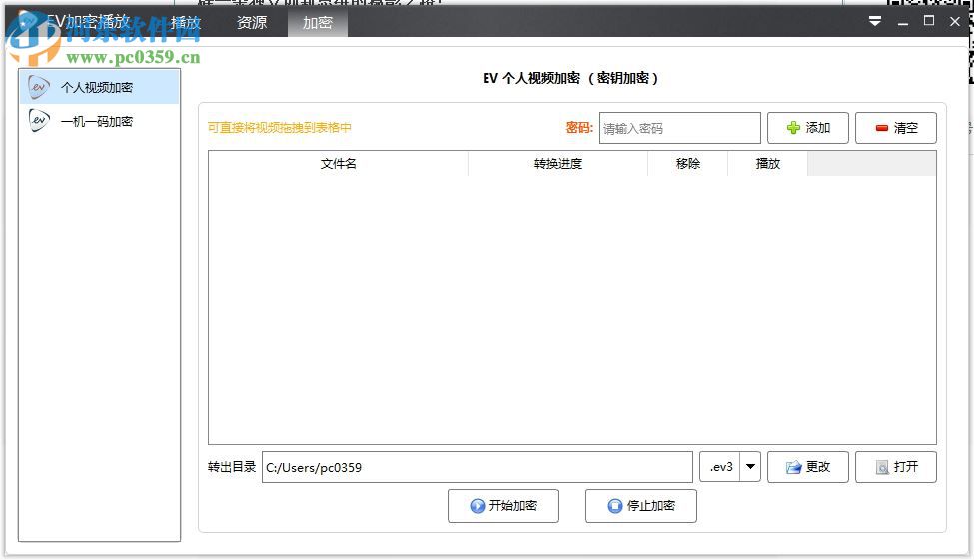The width and height of the screenshot is (974, 560).
Task: Focus the 转出目录 path field
Action: pos(478,467)
